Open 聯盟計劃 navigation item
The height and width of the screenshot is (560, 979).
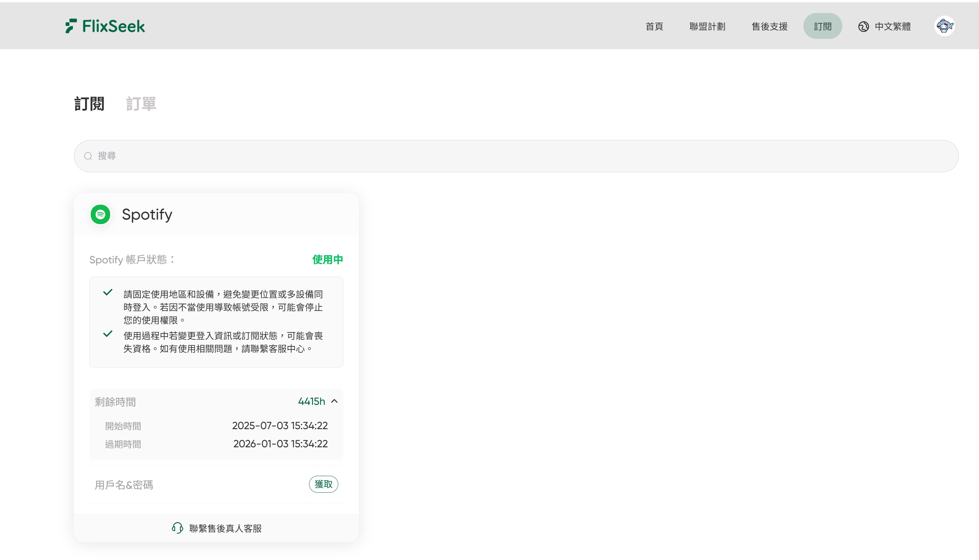coord(707,27)
